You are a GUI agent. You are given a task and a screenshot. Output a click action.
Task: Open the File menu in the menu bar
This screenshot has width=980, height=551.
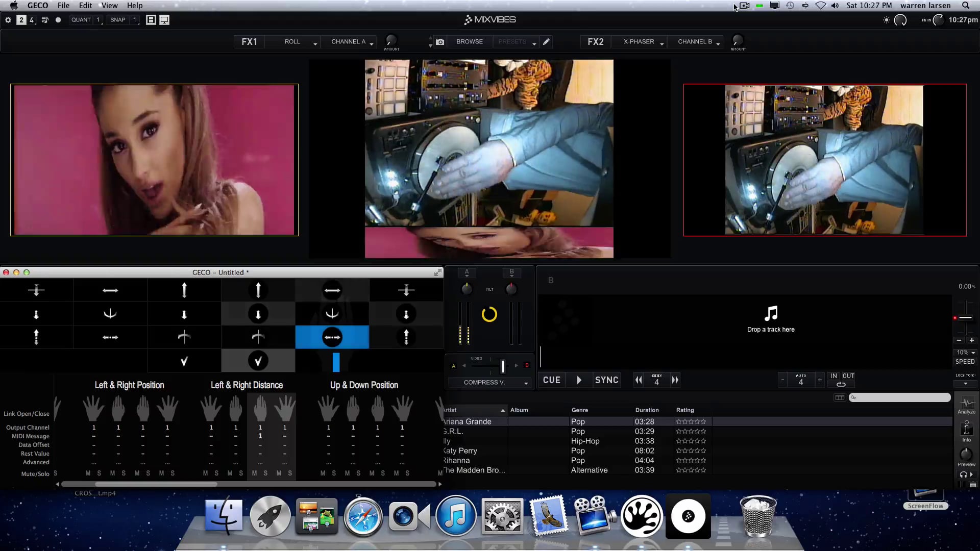click(x=63, y=5)
